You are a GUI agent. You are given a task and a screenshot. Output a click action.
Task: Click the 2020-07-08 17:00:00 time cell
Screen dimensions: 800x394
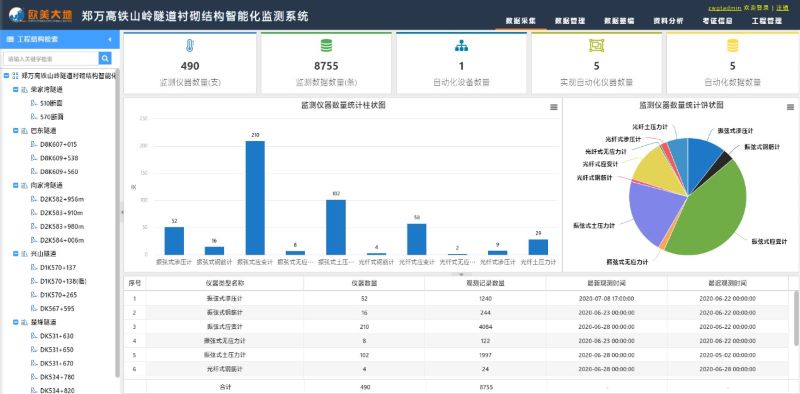click(x=606, y=299)
